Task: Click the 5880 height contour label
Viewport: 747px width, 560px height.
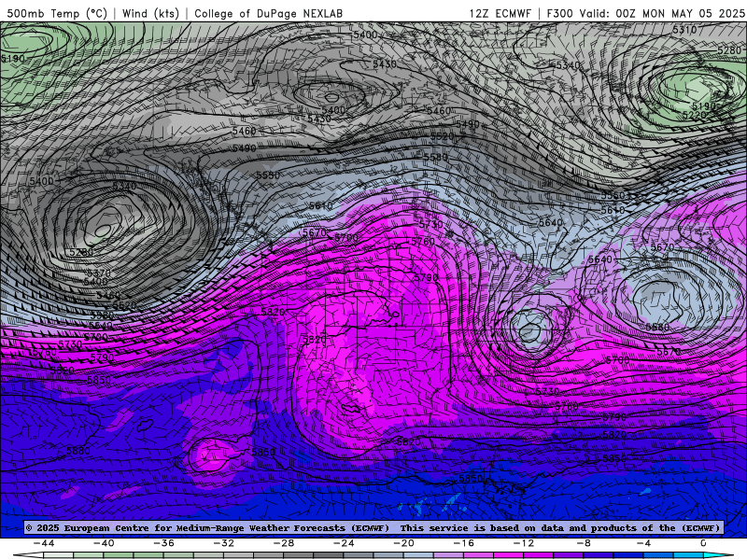Action: (78, 451)
